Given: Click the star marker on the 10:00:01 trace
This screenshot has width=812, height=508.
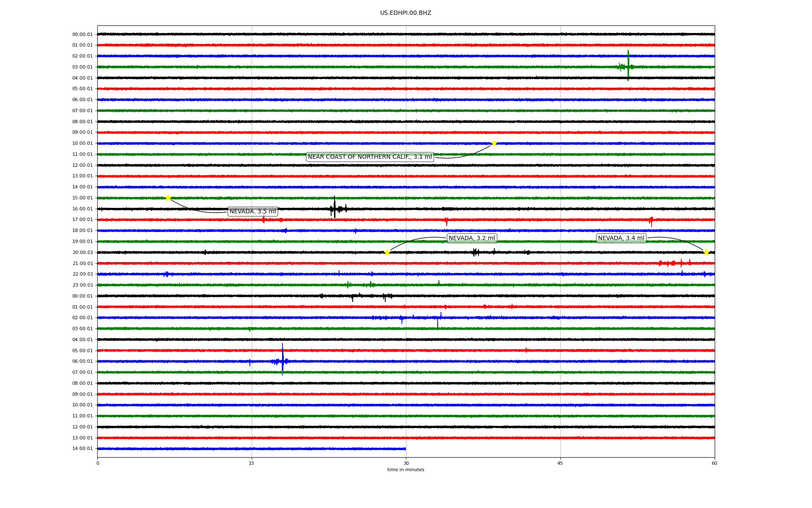Looking at the screenshot, I should point(494,143).
